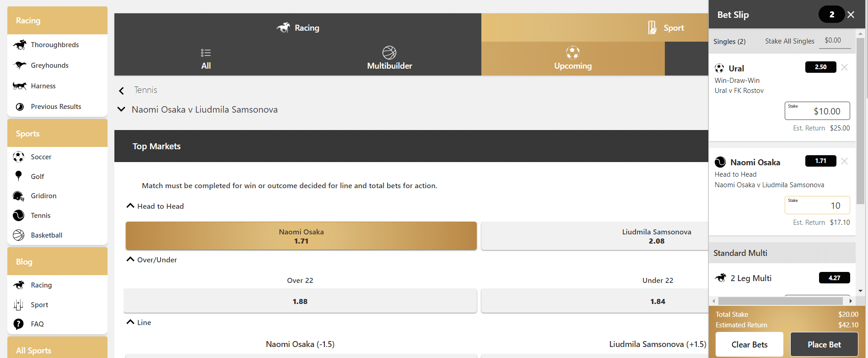Click the Harness racing icon
The height and width of the screenshot is (358, 868).
pyautogui.click(x=20, y=86)
